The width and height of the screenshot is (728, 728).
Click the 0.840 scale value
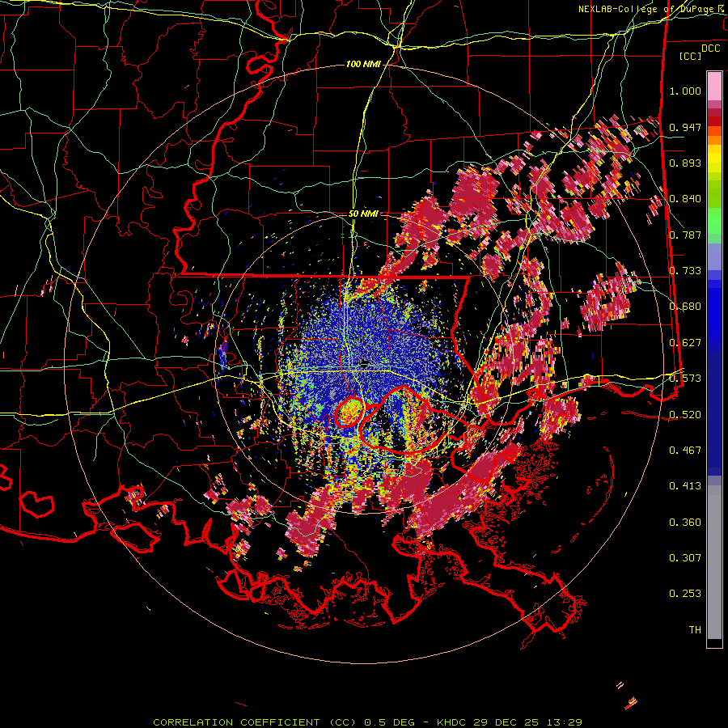click(x=685, y=199)
